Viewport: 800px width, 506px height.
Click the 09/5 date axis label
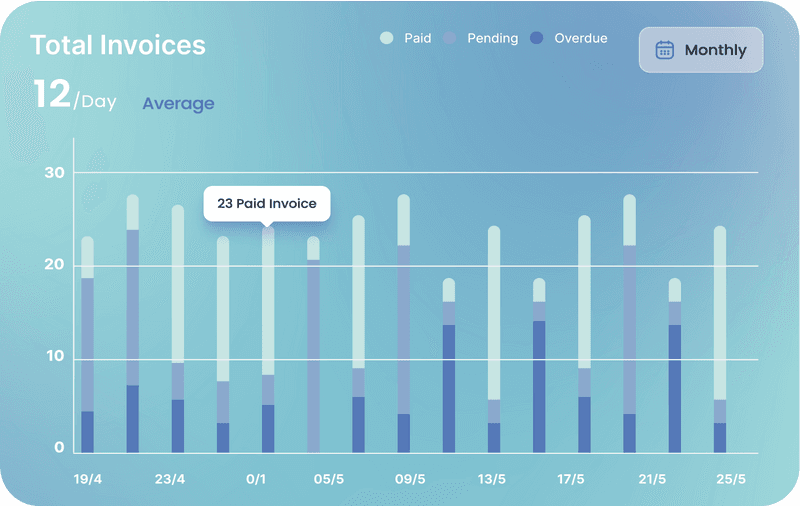point(410,479)
